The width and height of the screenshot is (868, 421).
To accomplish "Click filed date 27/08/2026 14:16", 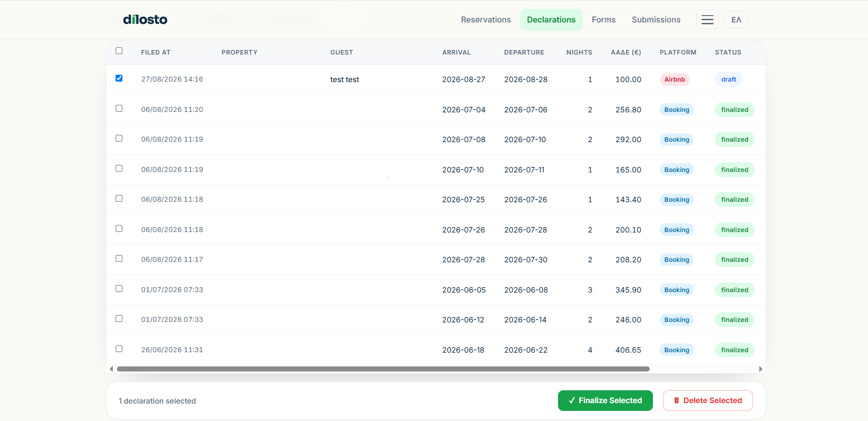I will coord(172,79).
